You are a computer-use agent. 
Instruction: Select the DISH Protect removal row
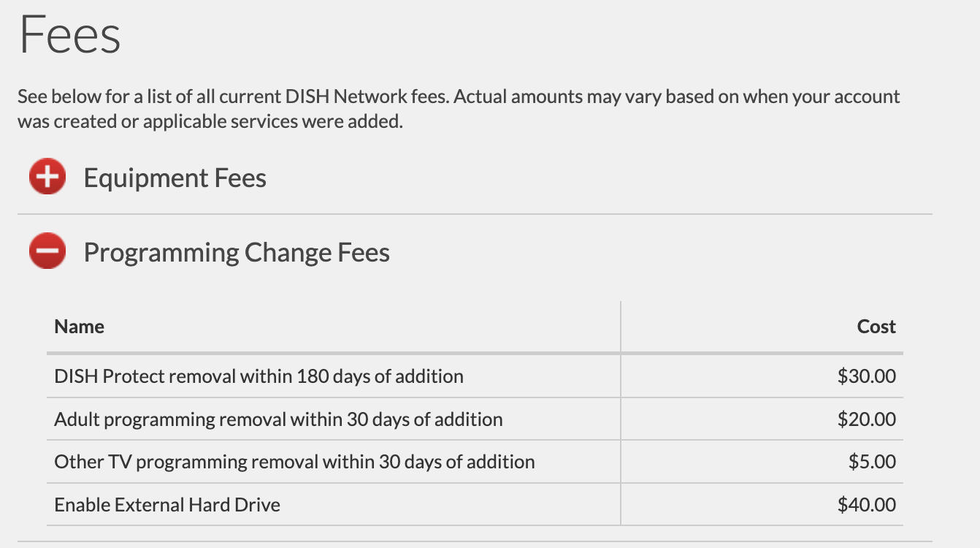pyautogui.click(x=475, y=376)
